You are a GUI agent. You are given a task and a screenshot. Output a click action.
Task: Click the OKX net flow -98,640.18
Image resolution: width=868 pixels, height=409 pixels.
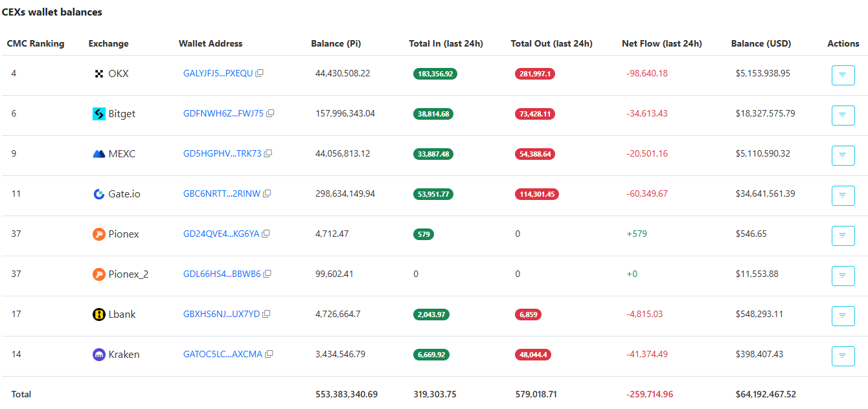(x=647, y=73)
